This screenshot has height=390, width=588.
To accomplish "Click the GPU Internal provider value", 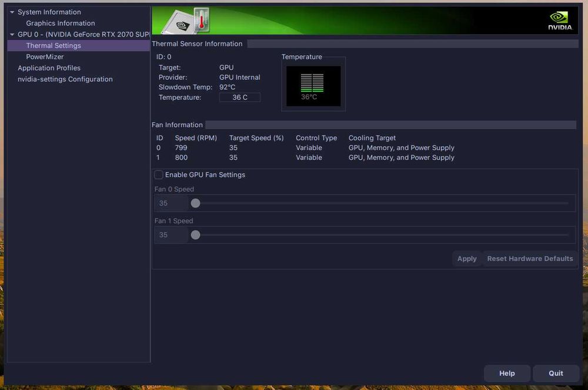I will click(240, 77).
